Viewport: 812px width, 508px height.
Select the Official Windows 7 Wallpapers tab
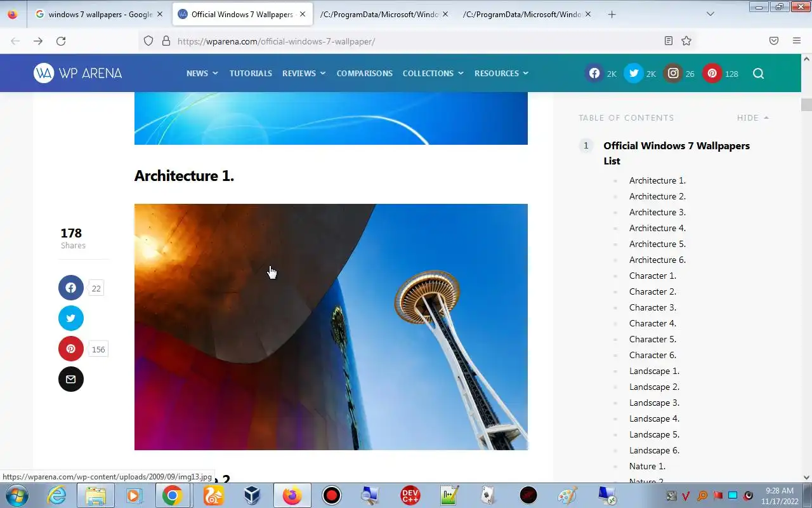(242, 14)
